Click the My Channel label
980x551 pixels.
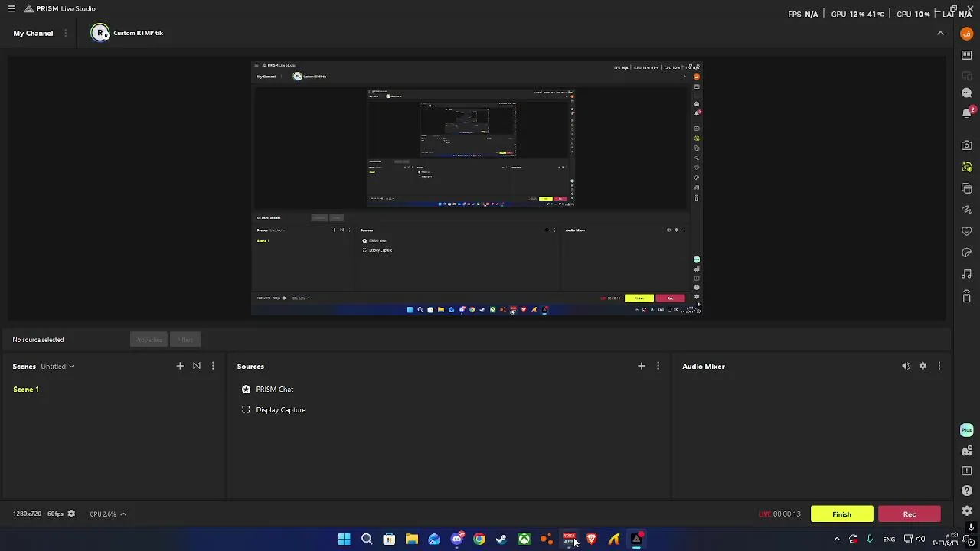tap(33, 33)
